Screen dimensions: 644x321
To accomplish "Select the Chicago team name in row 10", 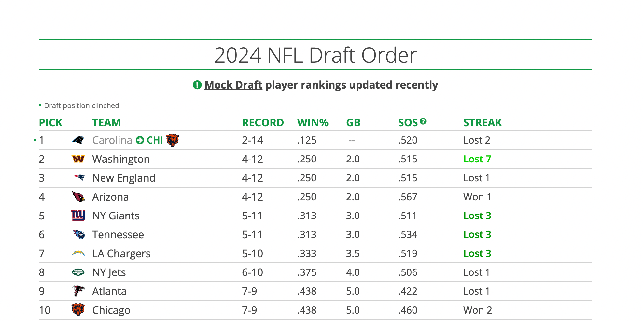I will 111,310.
